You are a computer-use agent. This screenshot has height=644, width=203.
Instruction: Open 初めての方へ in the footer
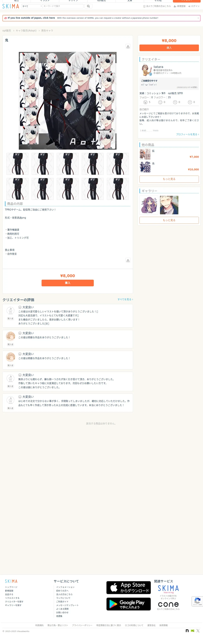tap(62, 591)
